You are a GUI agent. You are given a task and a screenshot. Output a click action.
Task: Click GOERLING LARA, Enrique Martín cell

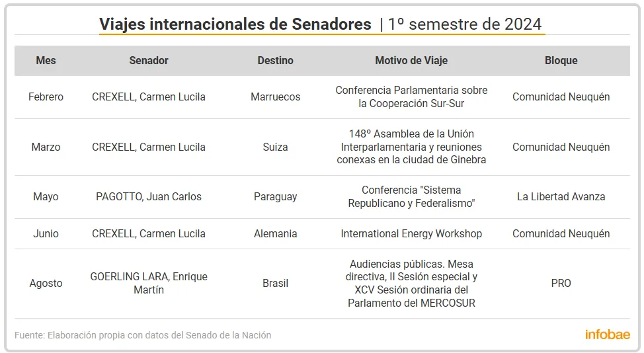click(149, 283)
